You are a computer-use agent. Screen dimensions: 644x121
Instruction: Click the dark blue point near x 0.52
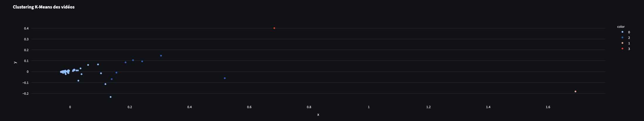(225, 78)
